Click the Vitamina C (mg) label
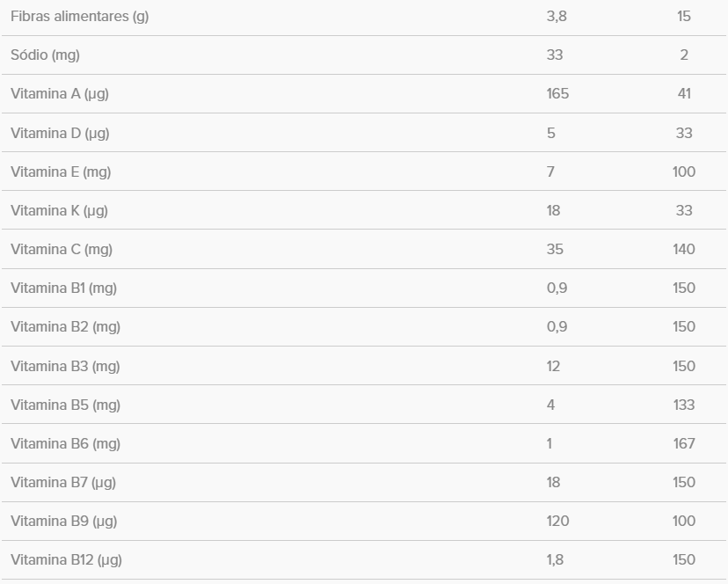This screenshot has width=728, height=584. [62, 249]
